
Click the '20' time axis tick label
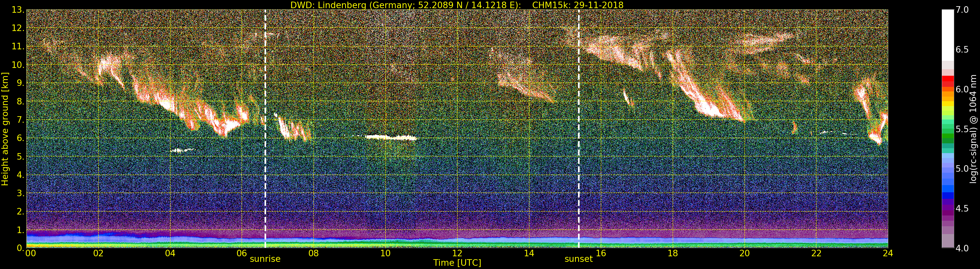tap(744, 253)
